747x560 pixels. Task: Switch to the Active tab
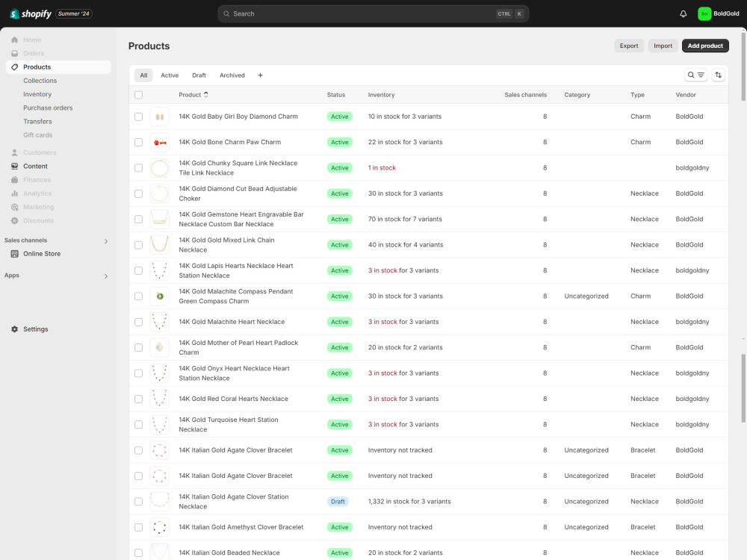click(x=170, y=75)
